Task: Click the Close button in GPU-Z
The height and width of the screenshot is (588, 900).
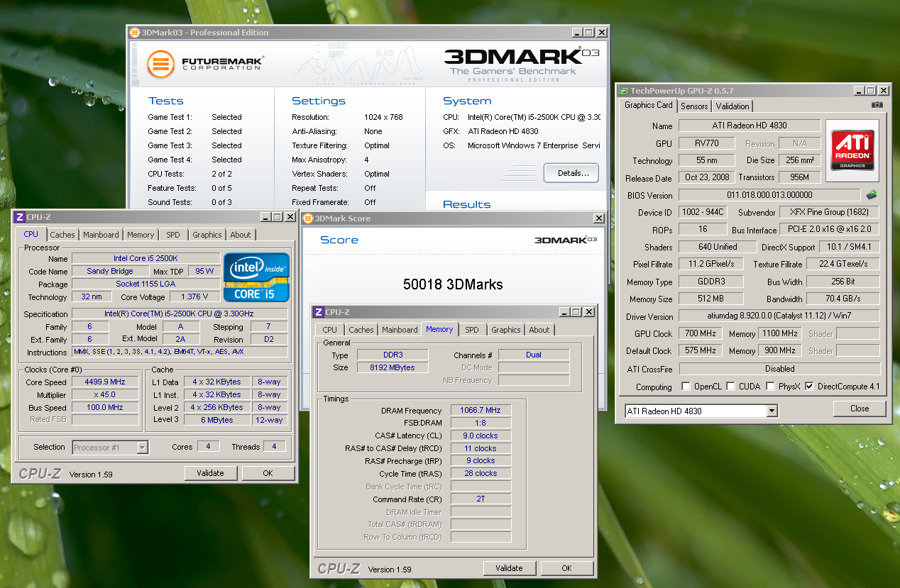Action: coord(860,409)
